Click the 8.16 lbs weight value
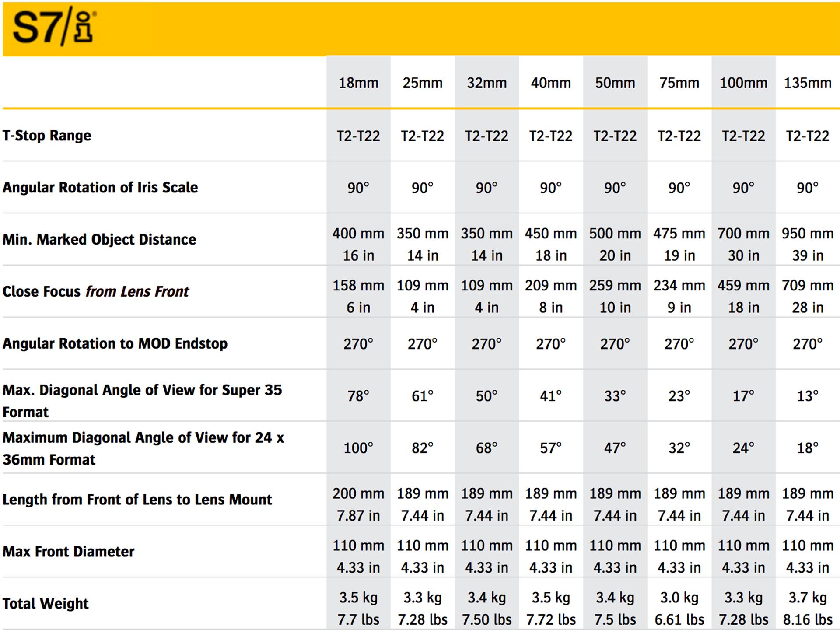Viewport: 840px width, 633px height. point(808,620)
